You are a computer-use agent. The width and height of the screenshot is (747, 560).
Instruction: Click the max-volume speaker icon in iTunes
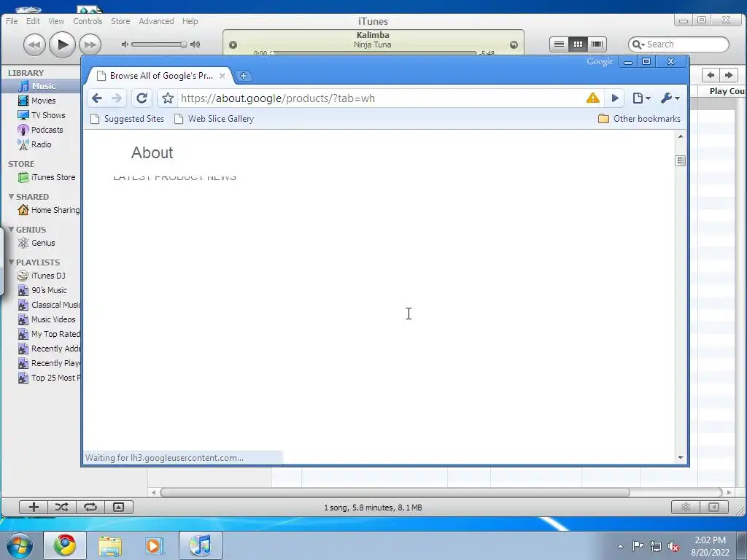point(195,44)
